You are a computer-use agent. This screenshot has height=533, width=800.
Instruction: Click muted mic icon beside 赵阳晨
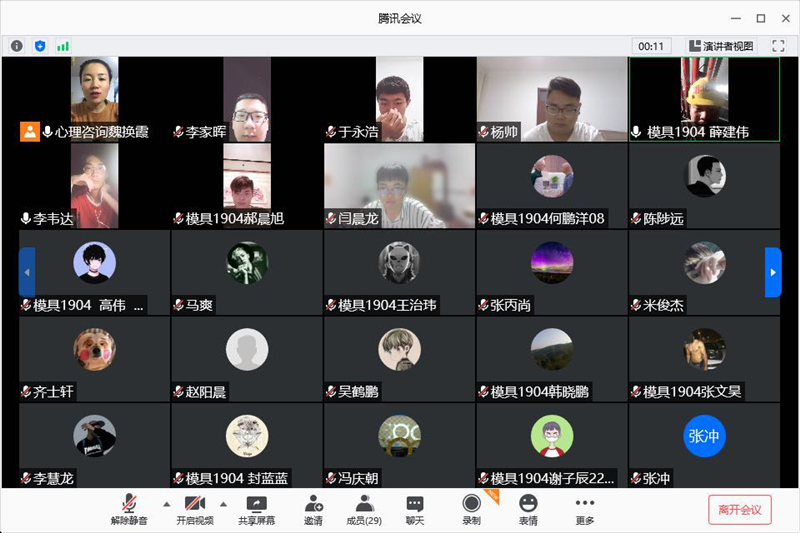(x=178, y=392)
